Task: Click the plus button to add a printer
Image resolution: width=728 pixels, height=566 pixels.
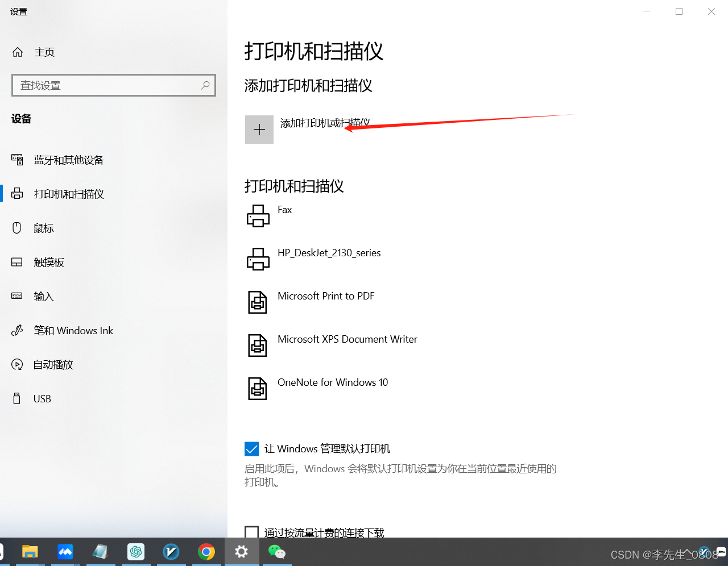Action: point(259,130)
